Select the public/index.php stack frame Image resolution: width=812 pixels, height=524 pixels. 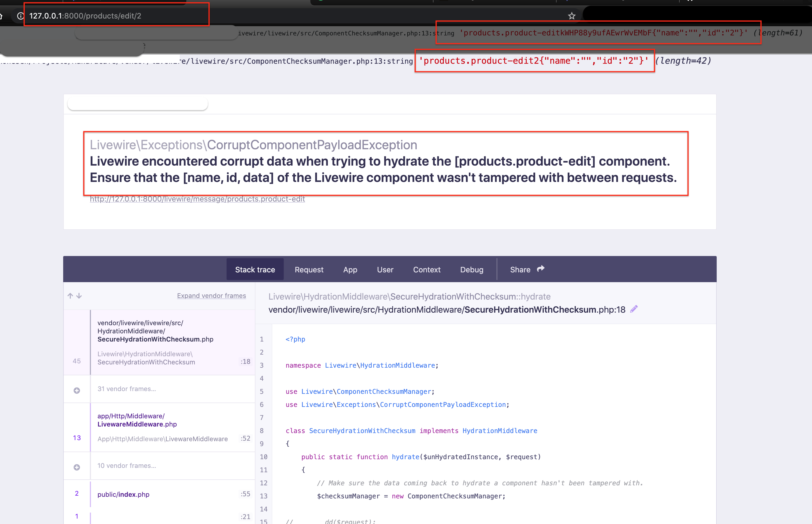click(x=159, y=494)
